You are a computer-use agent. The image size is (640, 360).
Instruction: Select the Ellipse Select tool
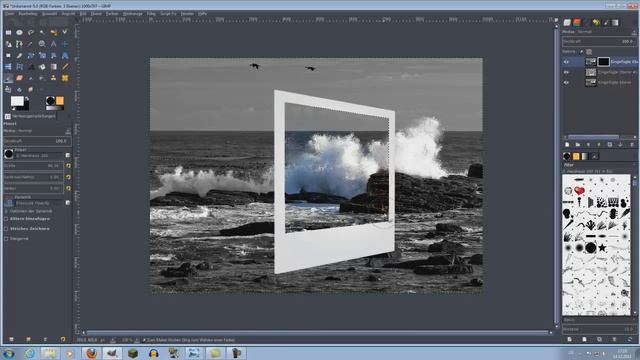coord(19,32)
